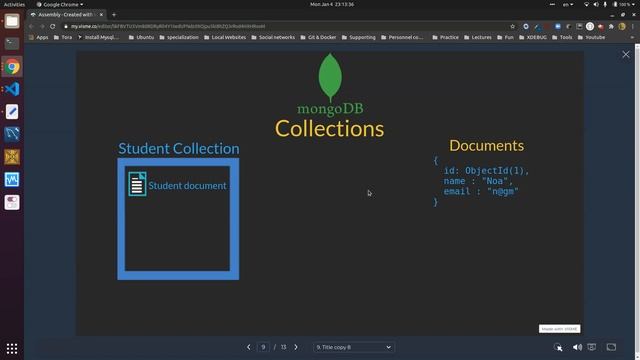Enter fullscreen mode for the presentation
The image size is (640, 360).
click(x=611, y=347)
